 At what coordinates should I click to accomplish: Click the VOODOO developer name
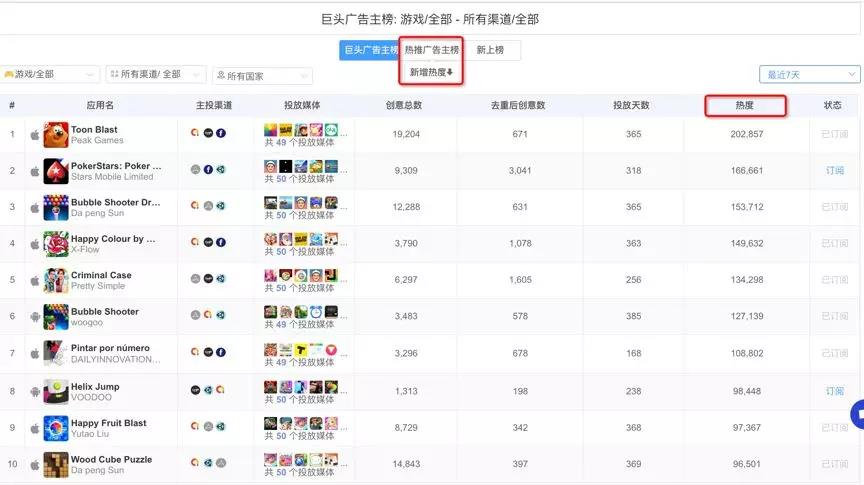91,397
